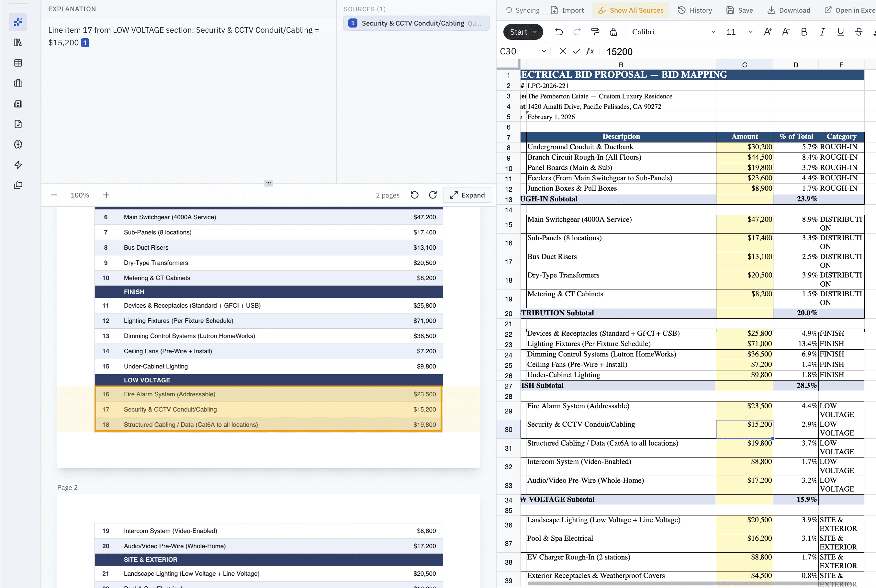Zoom in the document with plus icon
Screen dimensions: 876x588
tap(106, 195)
